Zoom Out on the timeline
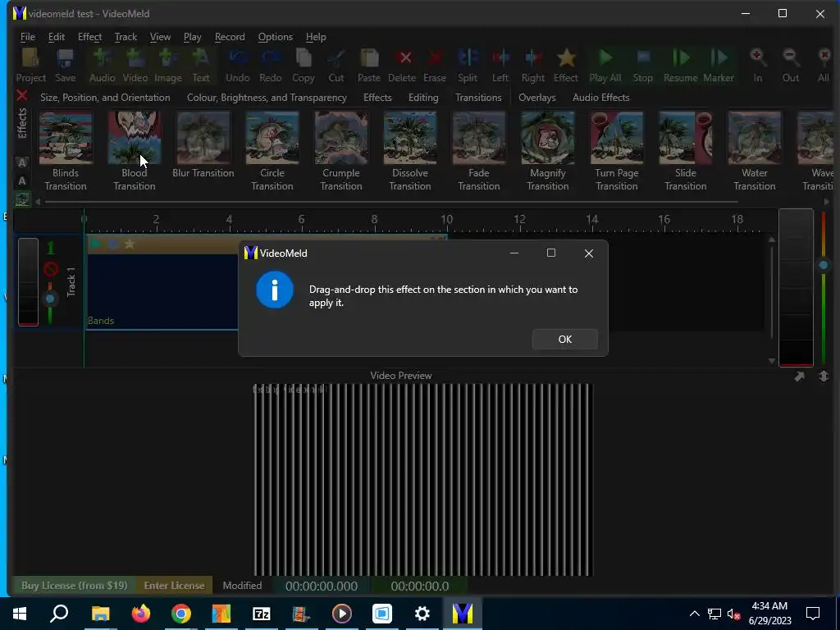 [791, 66]
